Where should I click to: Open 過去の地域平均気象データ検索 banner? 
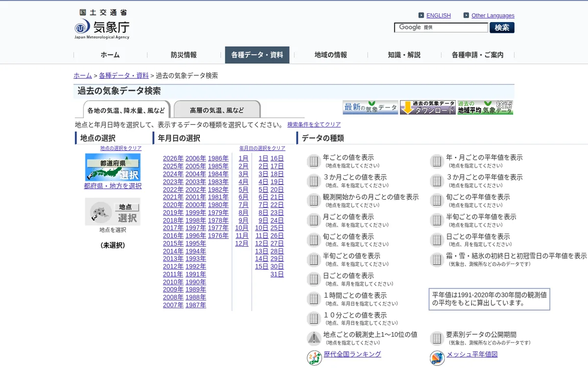(x=485, y=107)
